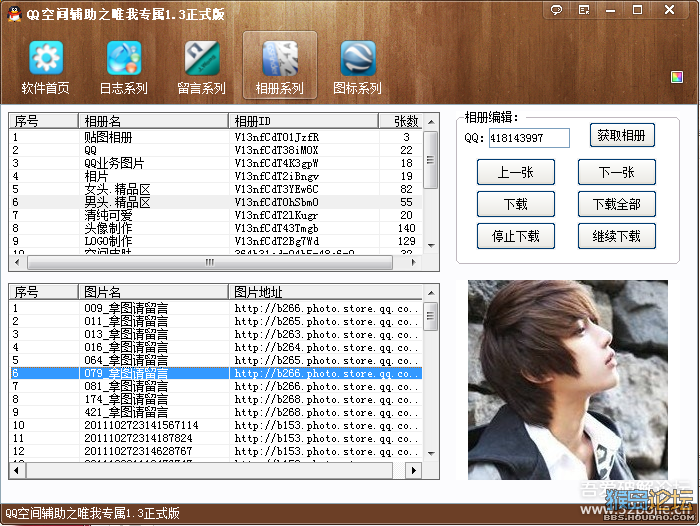Click the QQ penguin icon in title bar
The width and height of the screenshot is (700, 526).
tap(14, 14)
